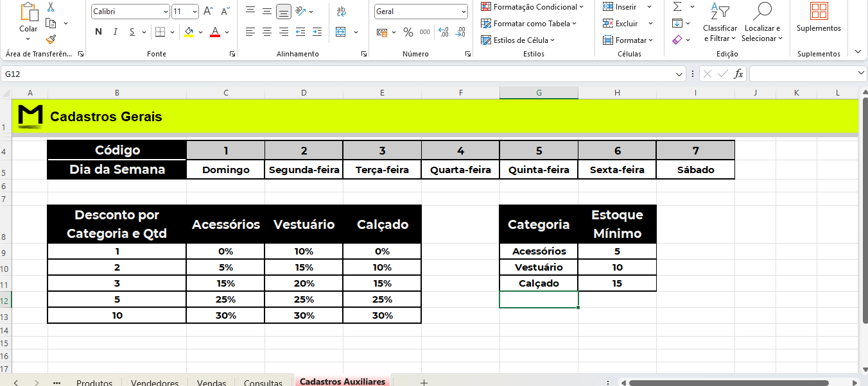The height and width of the screenshot is (386, 868).
Task: Increase cell indent
Action: tap(317, 31)
